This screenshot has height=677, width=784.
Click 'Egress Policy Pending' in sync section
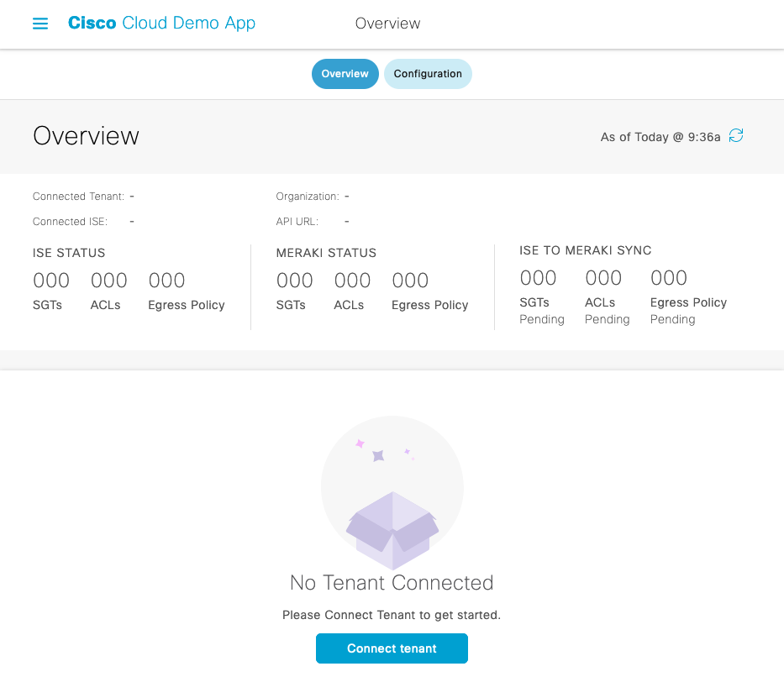tap(688, 311)
